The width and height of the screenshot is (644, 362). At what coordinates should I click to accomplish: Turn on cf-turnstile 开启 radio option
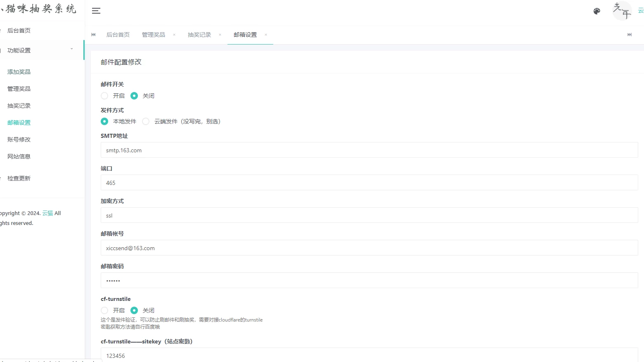(105, 310)
